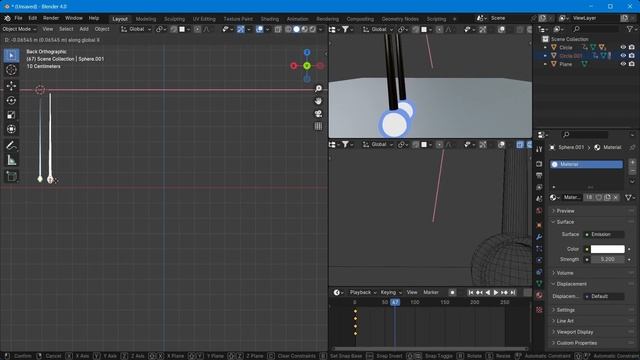Open the Scene properties tab
Viewport: 640px width, 360px height.
pyautogui.click(x=539, y=199)
